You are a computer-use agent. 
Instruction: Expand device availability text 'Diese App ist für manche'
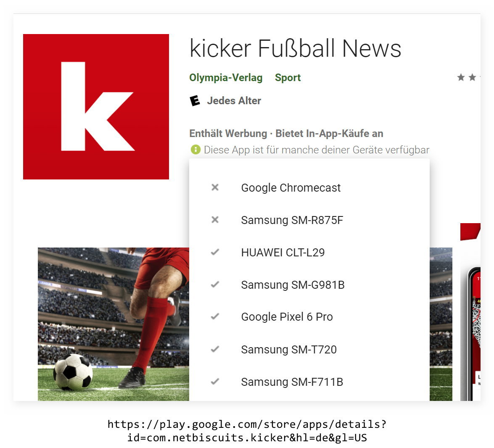(x=316, y=150)
